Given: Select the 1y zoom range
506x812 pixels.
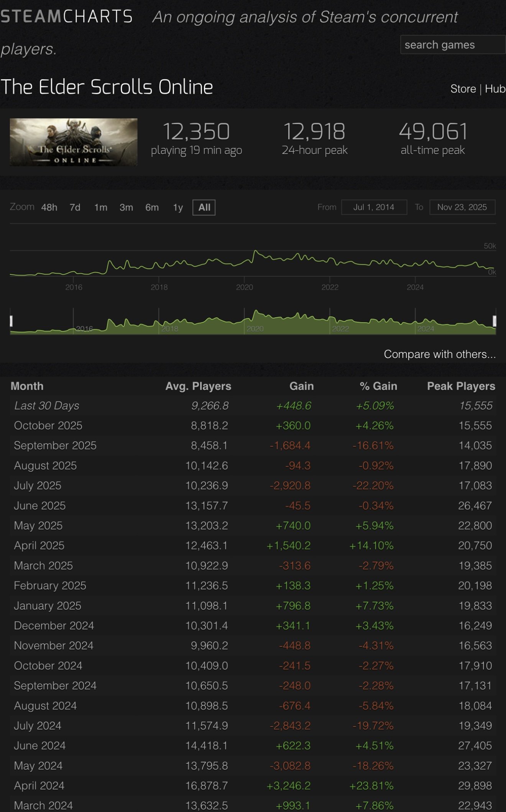Looking at the screenshot, I should click(x=178, y=208).
